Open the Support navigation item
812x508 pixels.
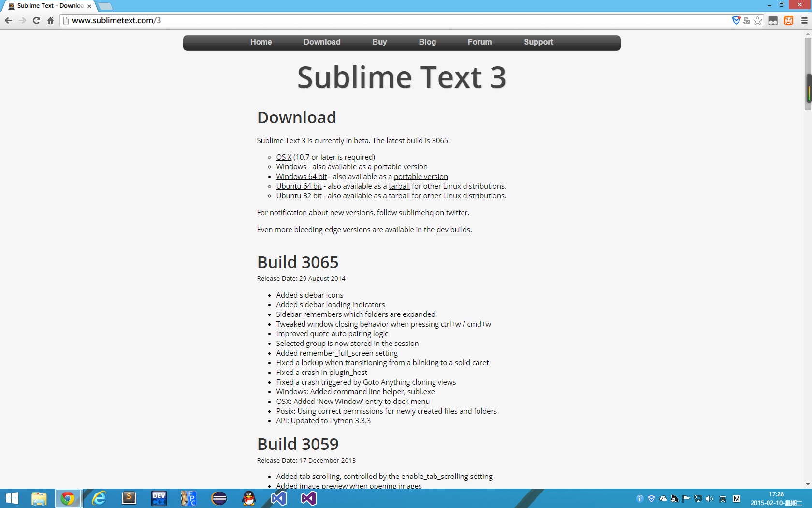pos(538,42)
